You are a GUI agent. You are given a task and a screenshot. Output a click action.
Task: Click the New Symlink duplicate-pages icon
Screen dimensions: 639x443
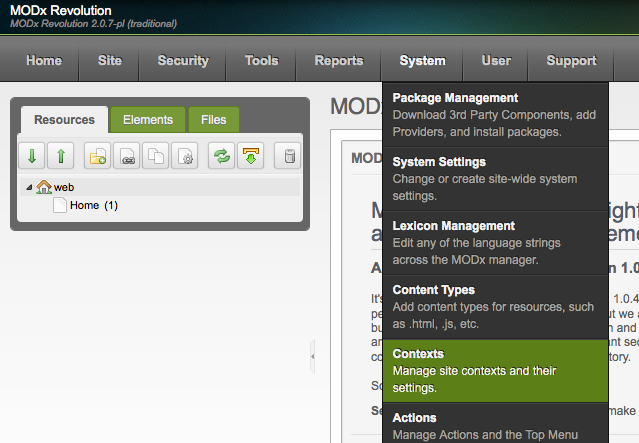(156, 156)
